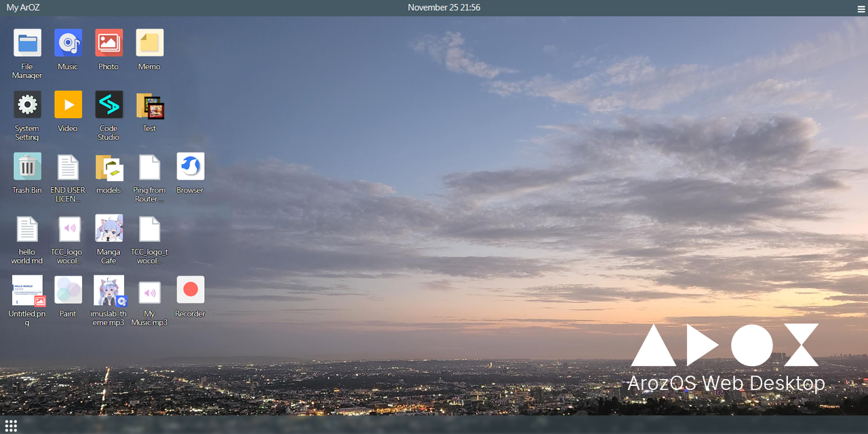
Task: Open the Trash Bin icon
Action: [x=27, y=166]
